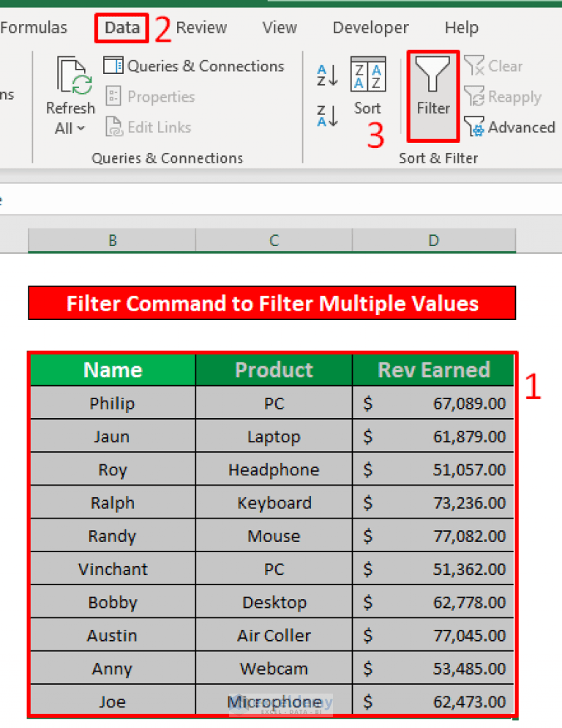The image size is (562, 728).
Task: Select the cell containing 'Roy'
Action: coord(113,469)
